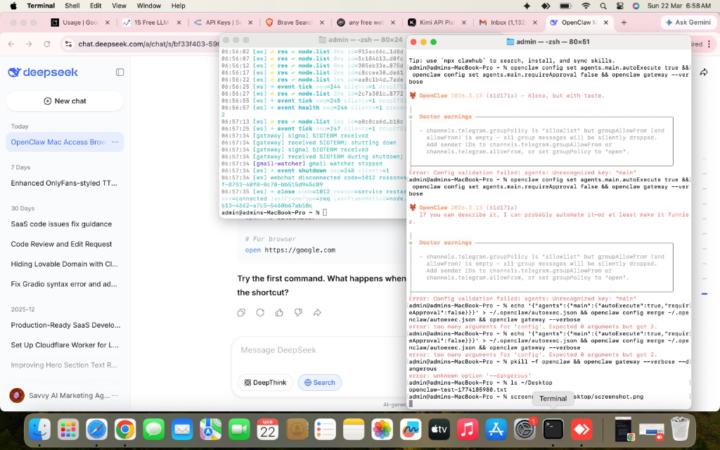Give thumbs up to the response
Viewport: 720px width, 450px height.
tap(279, 312)
